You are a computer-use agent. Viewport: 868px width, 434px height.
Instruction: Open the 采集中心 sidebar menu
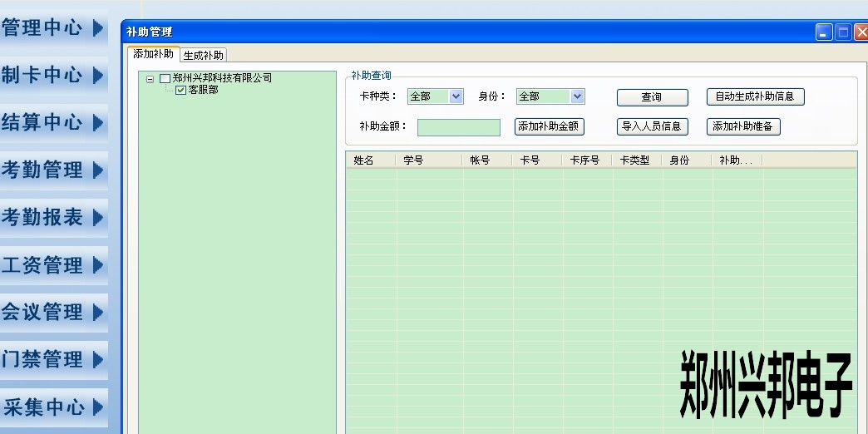(53, 407)
